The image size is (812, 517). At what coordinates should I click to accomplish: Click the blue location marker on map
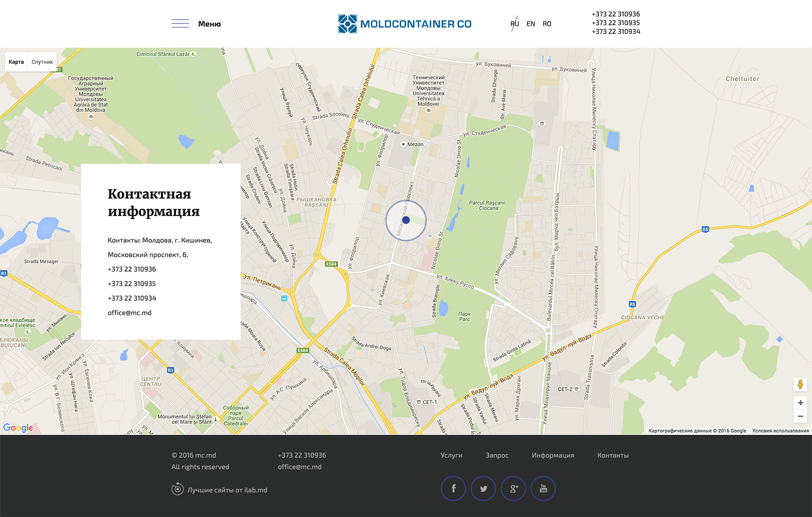(406, 220)
